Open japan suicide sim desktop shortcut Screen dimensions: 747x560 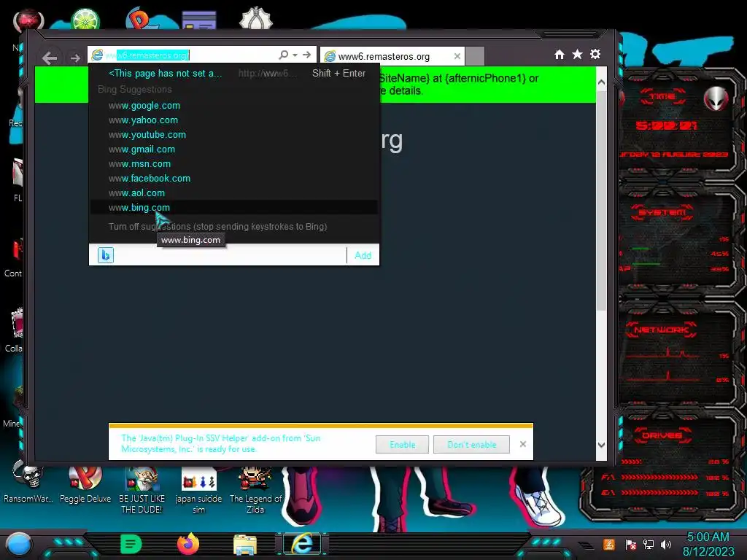(x=198, y=491)
